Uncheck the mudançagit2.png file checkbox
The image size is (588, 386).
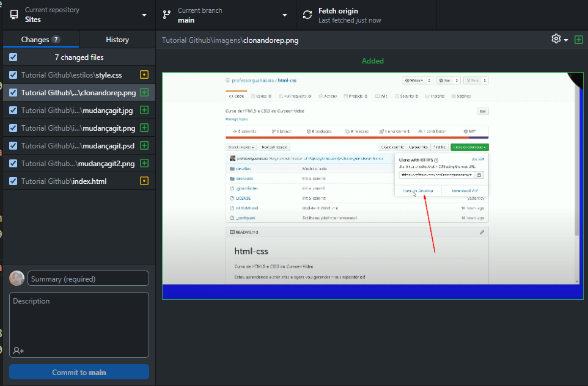click(x=13, y=164)
